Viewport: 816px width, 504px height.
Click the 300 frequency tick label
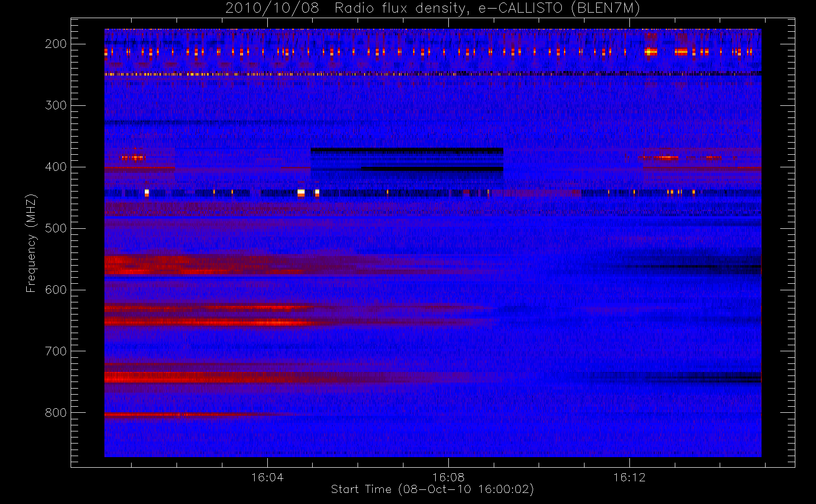click(55, 105)
